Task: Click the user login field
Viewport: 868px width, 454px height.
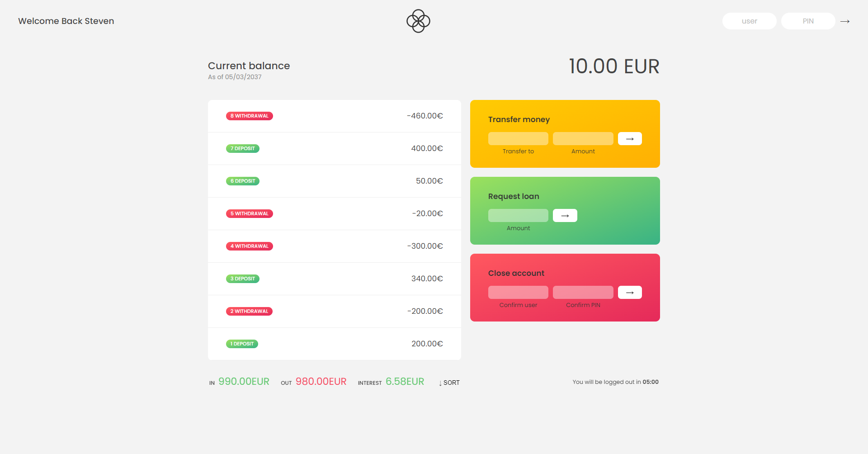Action: pyautogui.click(x=749, y=21)
